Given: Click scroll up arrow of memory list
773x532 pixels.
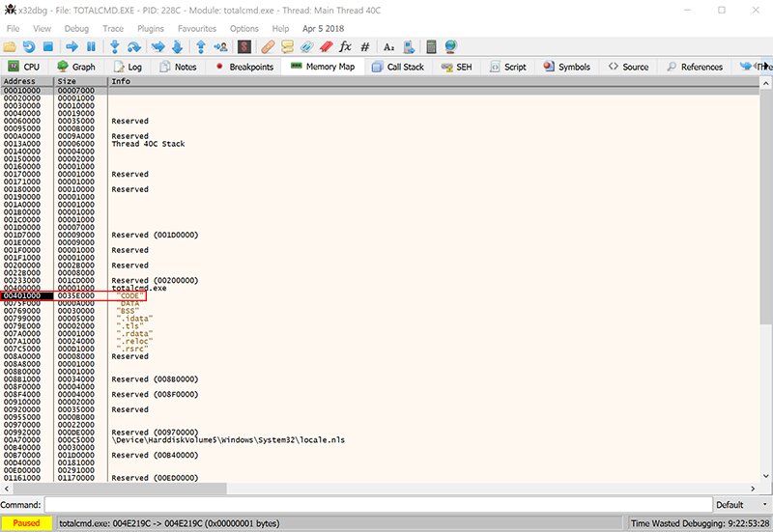Looking at the screenshot, I should click(x=766, y=83).
